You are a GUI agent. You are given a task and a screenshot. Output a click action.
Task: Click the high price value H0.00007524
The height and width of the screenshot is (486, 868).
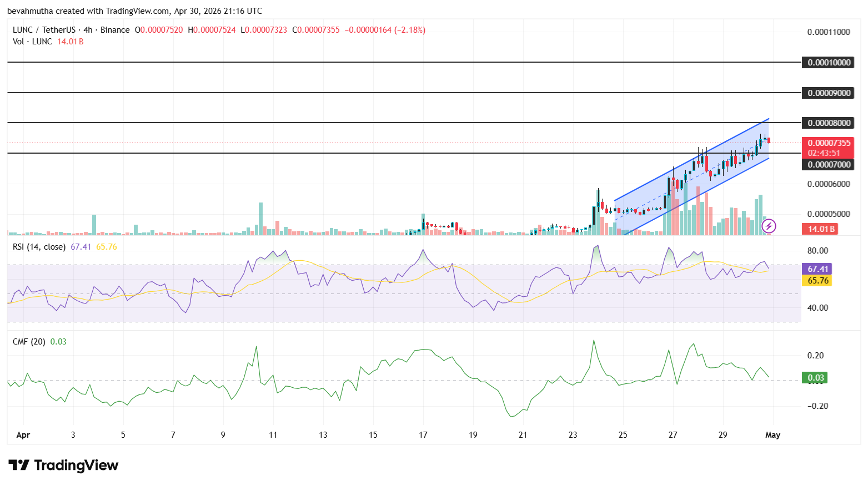pyautogui.click(x=212, y=30)
